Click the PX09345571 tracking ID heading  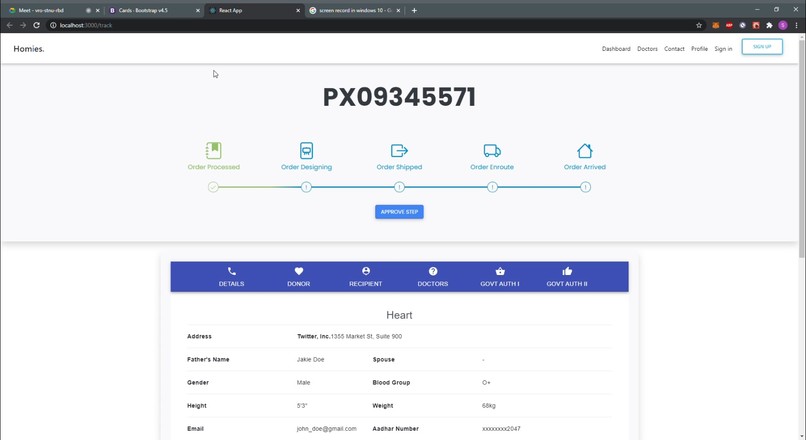(x=399, y=97)
